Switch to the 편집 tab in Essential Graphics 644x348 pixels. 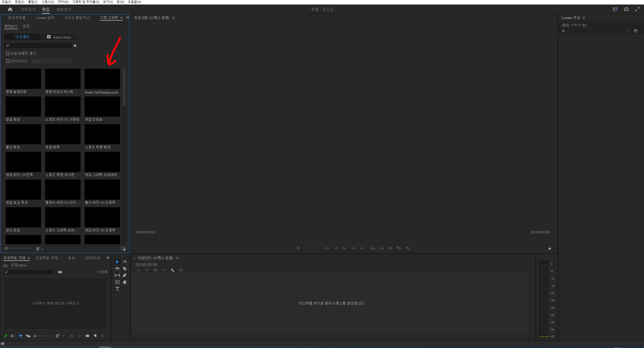(x=26, y=26)
